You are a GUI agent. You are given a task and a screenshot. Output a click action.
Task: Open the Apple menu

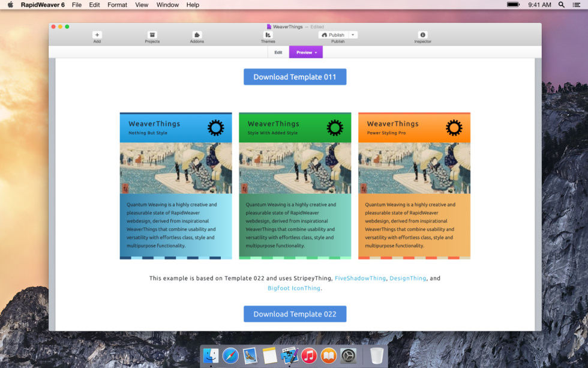[x=10, y=4]
